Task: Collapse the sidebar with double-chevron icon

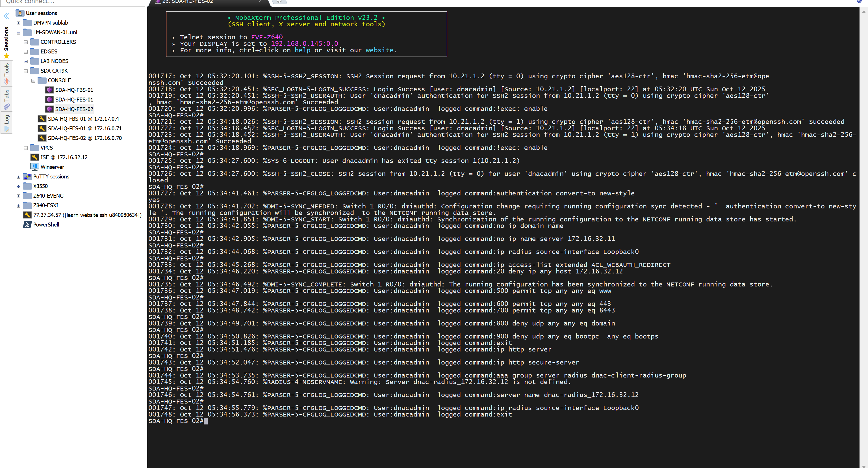Action: (x=6, y=16)
